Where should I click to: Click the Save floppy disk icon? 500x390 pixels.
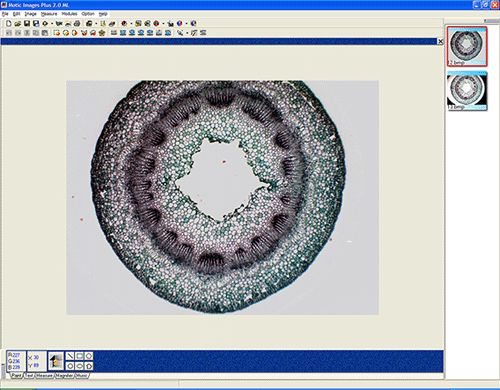(27, 23)
